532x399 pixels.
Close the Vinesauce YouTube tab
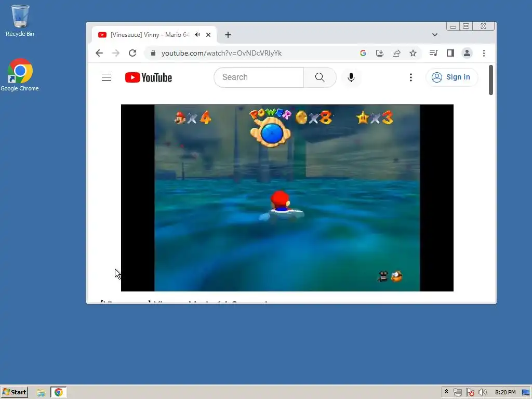(208, 35)
